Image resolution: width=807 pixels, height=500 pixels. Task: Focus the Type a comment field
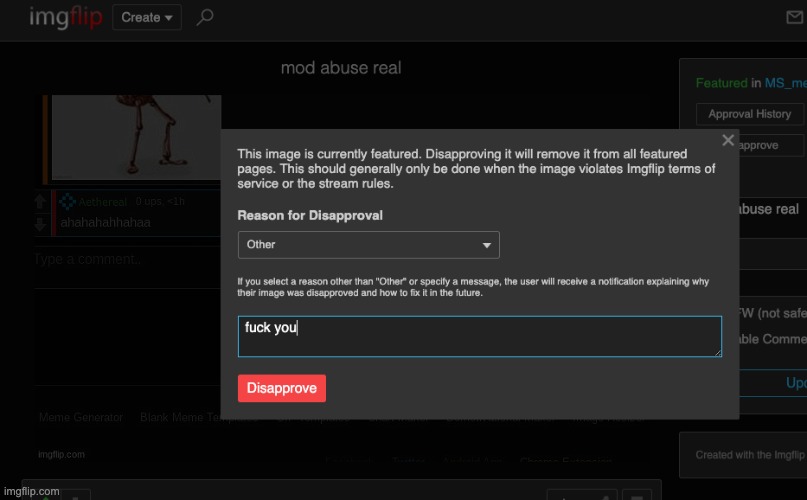[x=130, y=260]
